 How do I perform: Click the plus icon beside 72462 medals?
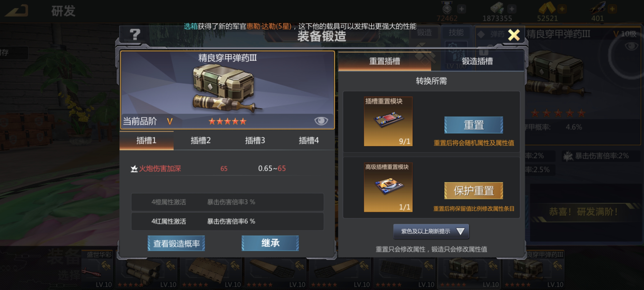click(x=462, y=9)
